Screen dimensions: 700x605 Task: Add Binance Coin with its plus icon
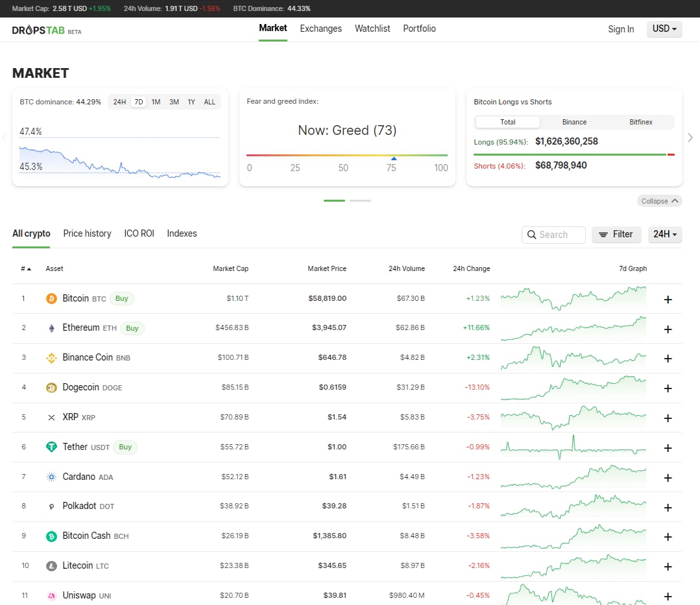tap(668, 359)
